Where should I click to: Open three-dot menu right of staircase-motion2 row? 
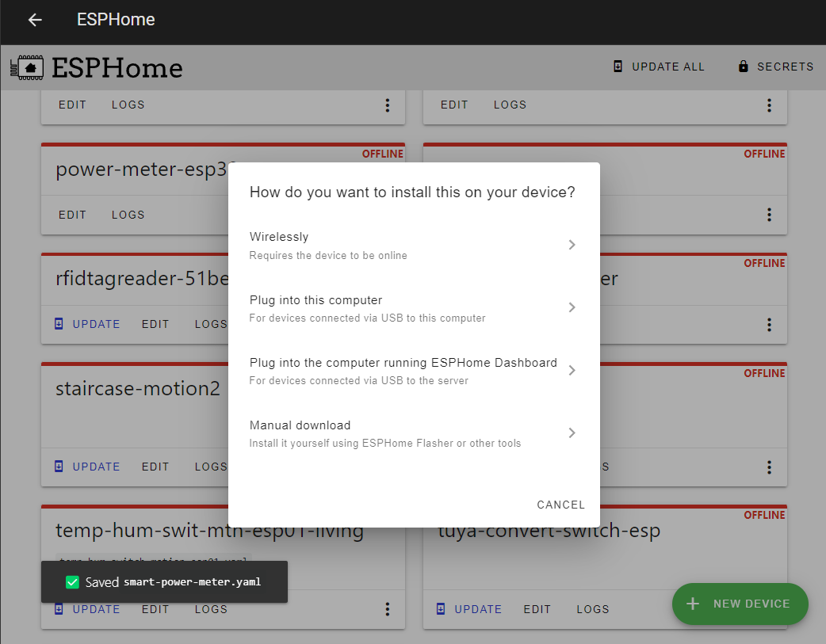coord(769,467)
